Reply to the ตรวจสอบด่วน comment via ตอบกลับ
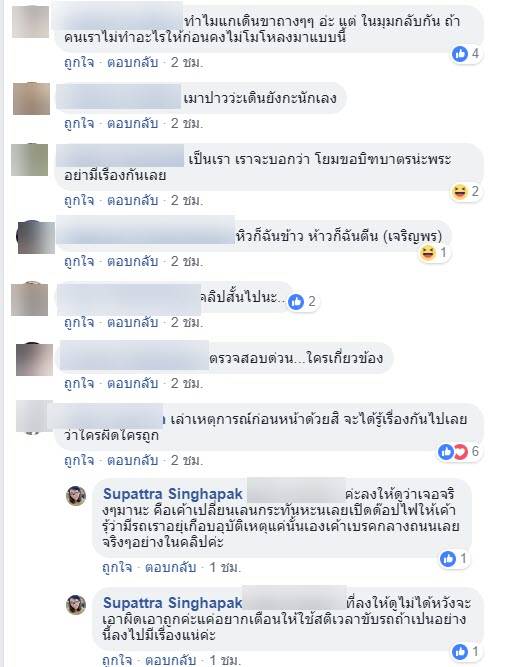The width and height of the screenshot is (519, 667). pos(132,383)
